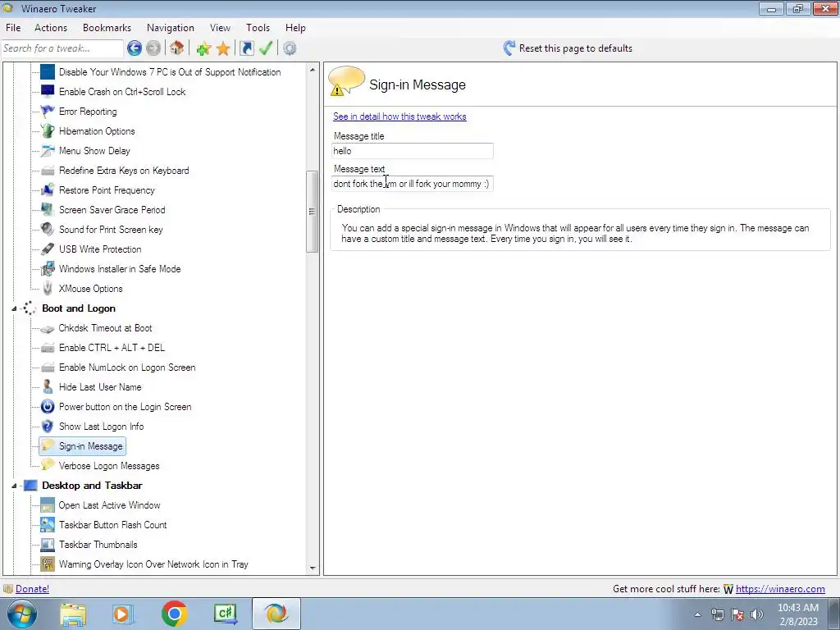Click the tree scrollbar up arrow
The image size is (840, 630).
[x=313, y=70]
